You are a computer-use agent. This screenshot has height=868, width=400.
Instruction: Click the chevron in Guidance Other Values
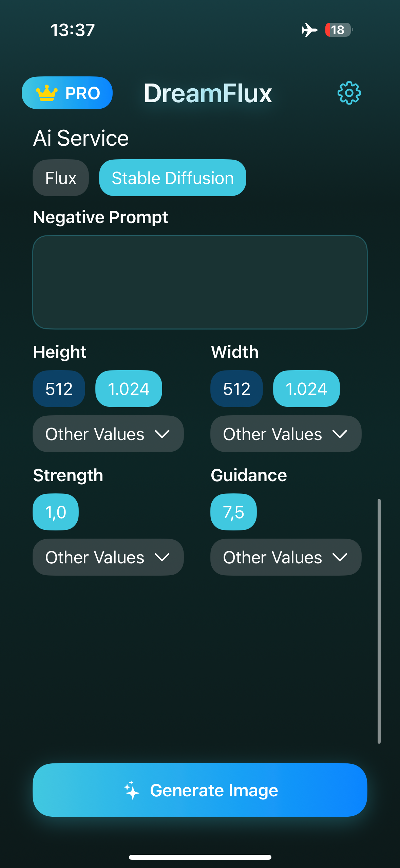340,557
